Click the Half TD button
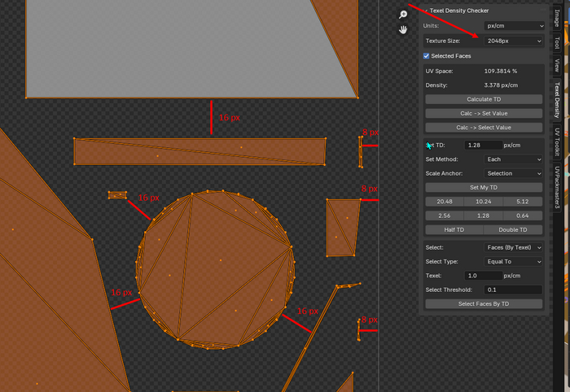Viewport: 570px width, 392px height. pyautogui.click(x=454, y=229)
